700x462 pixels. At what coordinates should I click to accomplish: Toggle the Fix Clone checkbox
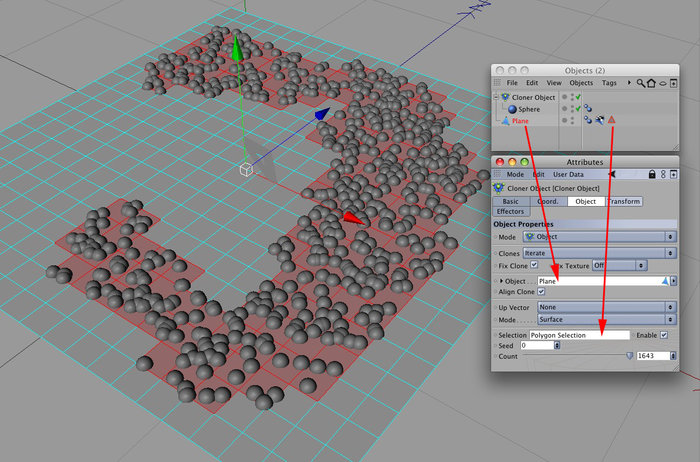point(534,265)
